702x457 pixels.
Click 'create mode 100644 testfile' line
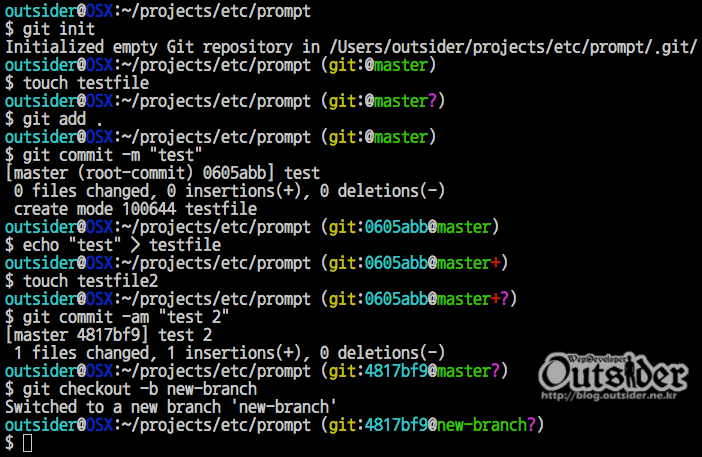click(x=135, y=209)
